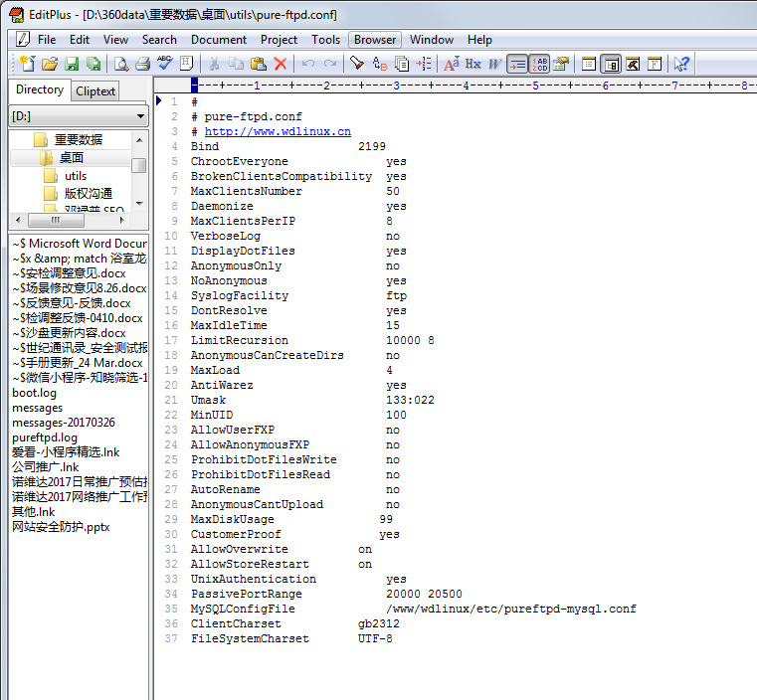Save the file with the green floppy icon
Screen dimensions: 757x700
tap(72, 64)
